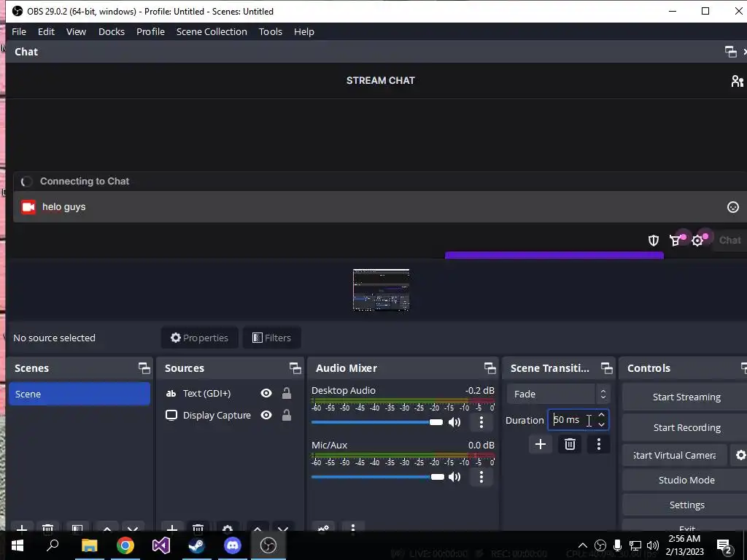Open virtual camera settings gear
Image resolution: width=747 pixels, height=560 pixels.
point(740,455)
